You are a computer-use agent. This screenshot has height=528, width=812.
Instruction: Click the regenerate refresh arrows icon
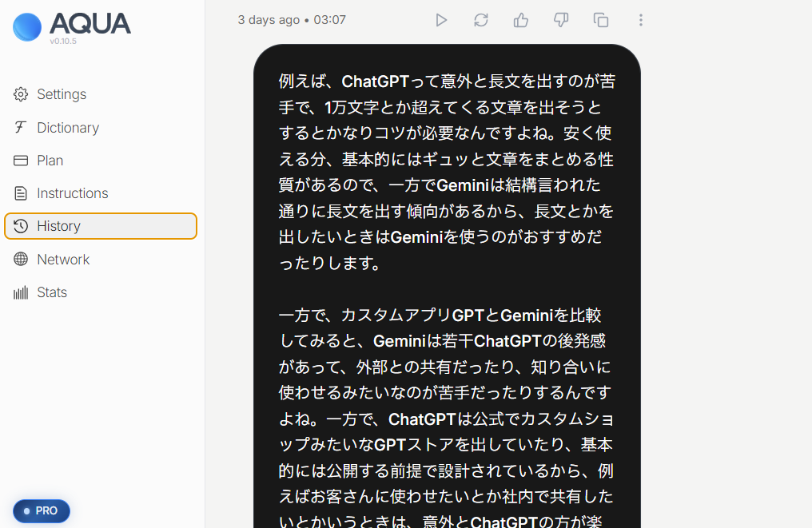coord(481,20)
